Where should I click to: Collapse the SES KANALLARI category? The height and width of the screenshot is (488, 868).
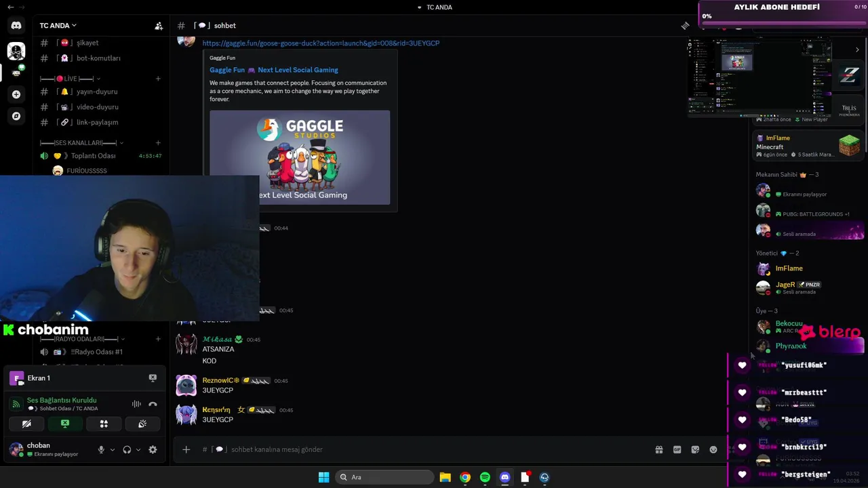[x=81, y=143]
